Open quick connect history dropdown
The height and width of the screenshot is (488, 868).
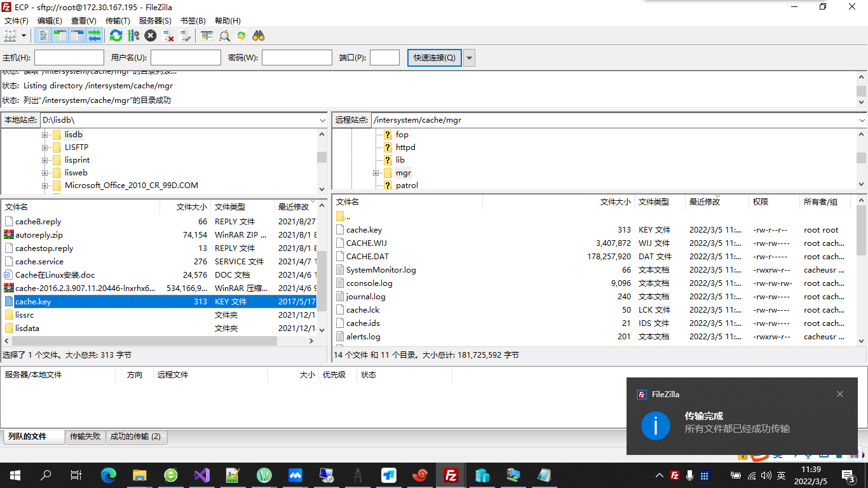[x=470, y=58]
